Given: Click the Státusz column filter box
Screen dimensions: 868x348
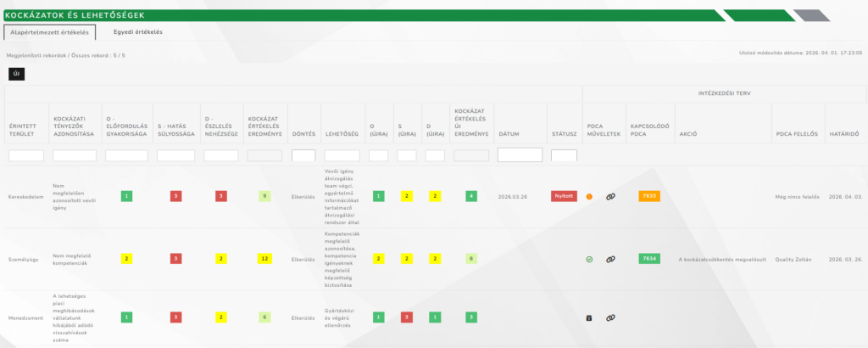Looking at the screenshot, I should point(564,156).
